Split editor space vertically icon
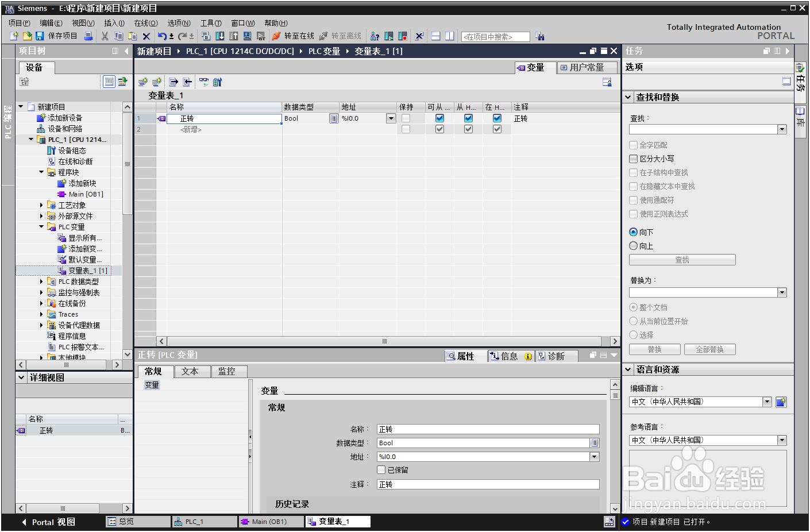Image resolution: width=810 pixels, height=532 pixels. pyautogui.click(x=450, y=36)
